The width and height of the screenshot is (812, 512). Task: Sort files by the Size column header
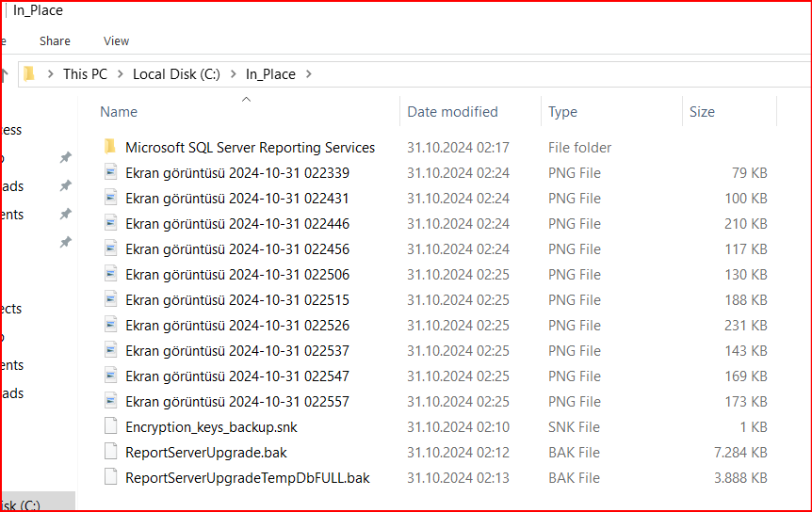pos(702,111)
